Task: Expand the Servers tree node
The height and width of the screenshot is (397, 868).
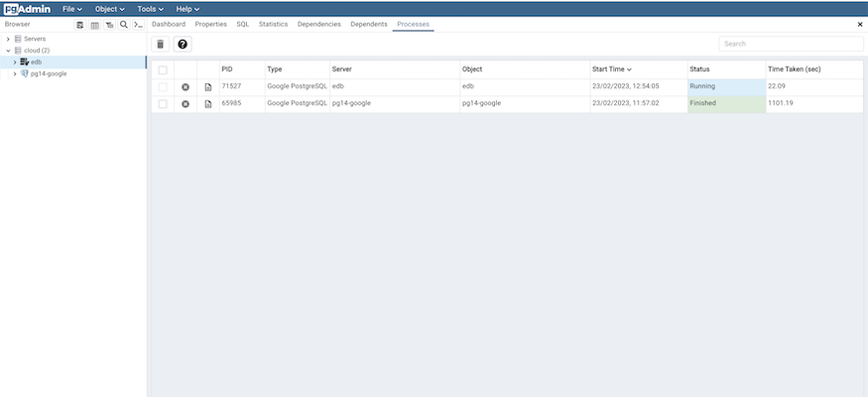Action: [x=8, y=39]
